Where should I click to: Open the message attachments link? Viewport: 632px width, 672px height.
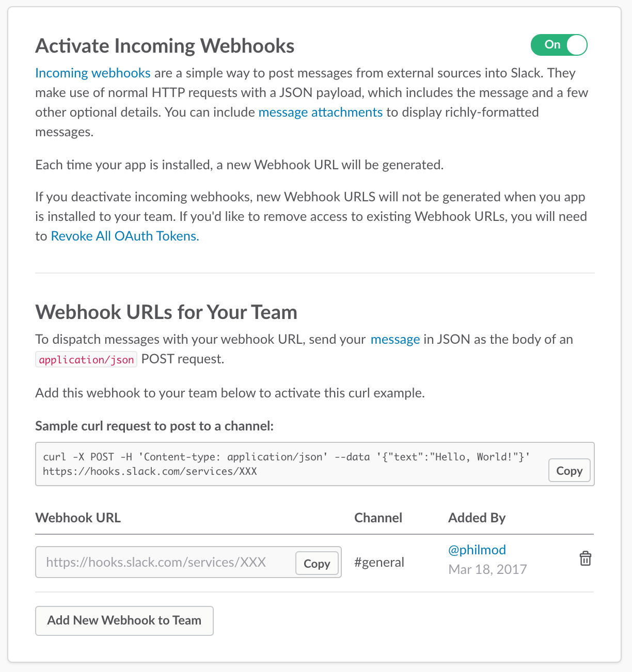tap(321, 112)
